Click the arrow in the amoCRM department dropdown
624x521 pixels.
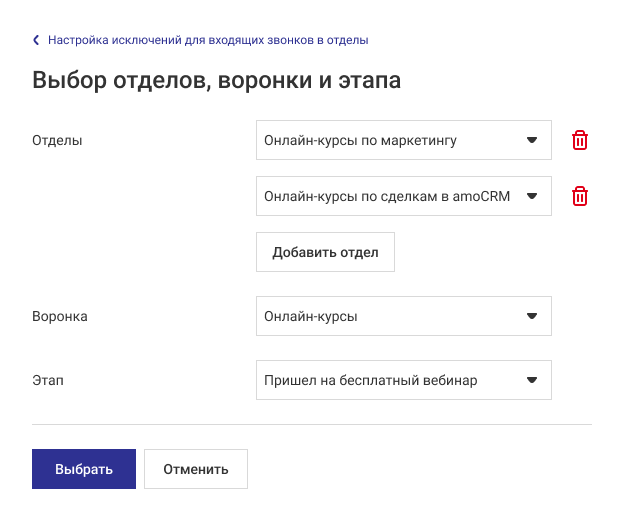pyautogui.click(x=532, y=197)
